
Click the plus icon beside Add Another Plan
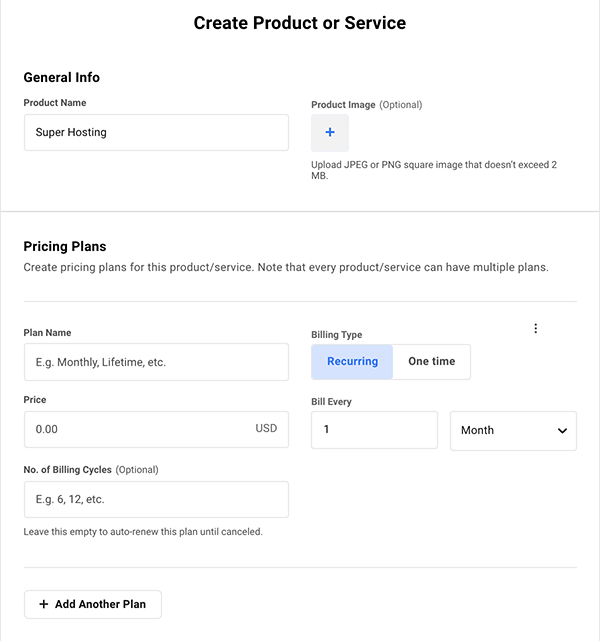43,604
